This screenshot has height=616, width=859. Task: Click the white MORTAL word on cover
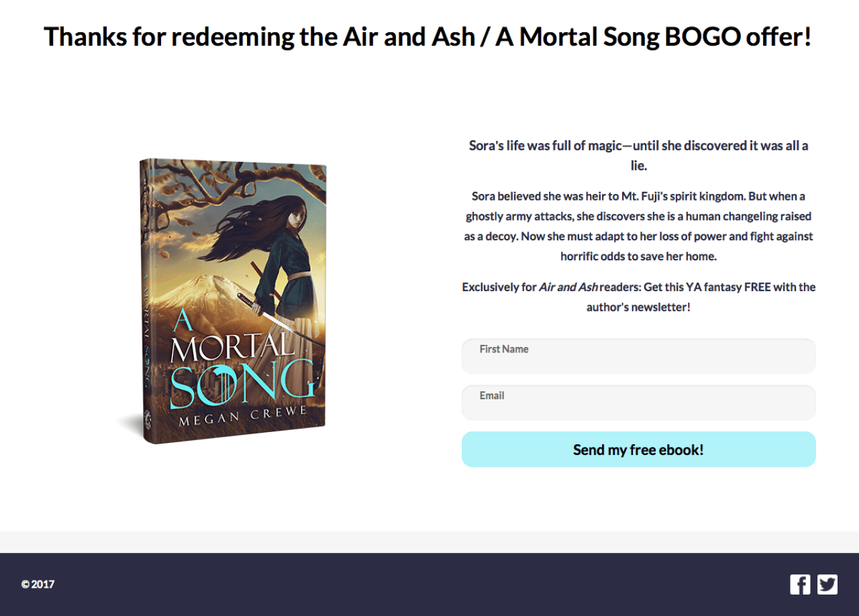[x=232, y=346]
